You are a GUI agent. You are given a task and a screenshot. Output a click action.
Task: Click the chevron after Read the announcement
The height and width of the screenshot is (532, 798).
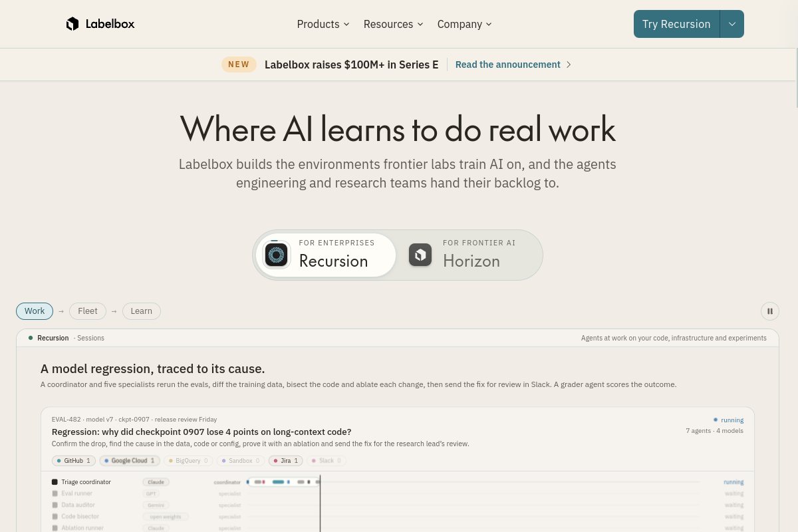(569, 65)
